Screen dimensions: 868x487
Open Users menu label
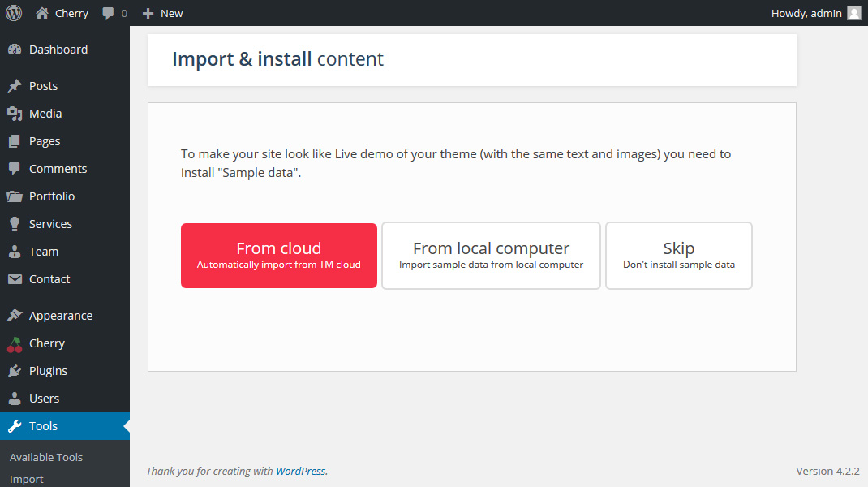coord(45,399)
